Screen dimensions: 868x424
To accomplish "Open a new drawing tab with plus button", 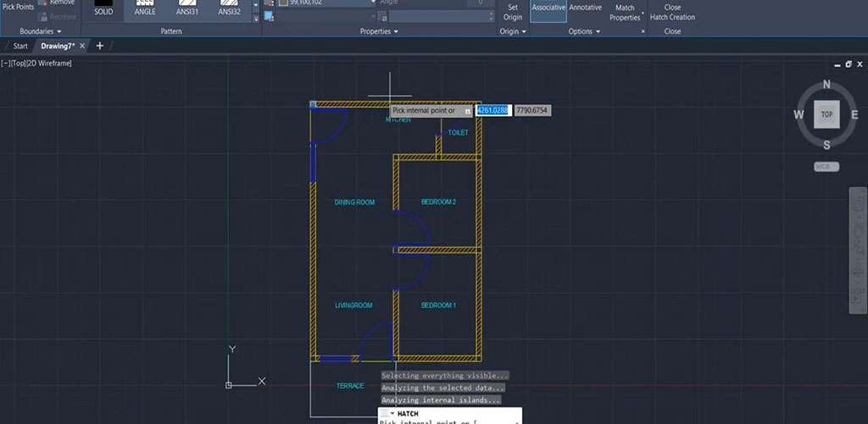I will pos(99,46).
